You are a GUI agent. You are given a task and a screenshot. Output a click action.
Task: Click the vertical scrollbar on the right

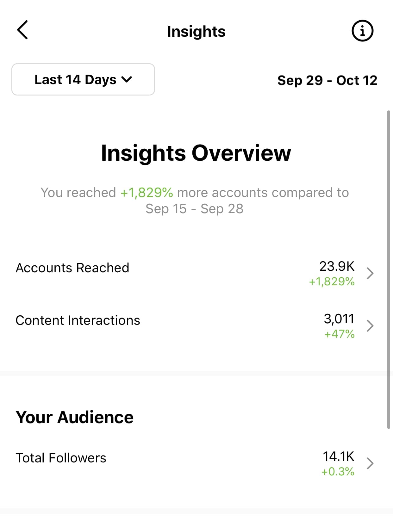point(389,269)
